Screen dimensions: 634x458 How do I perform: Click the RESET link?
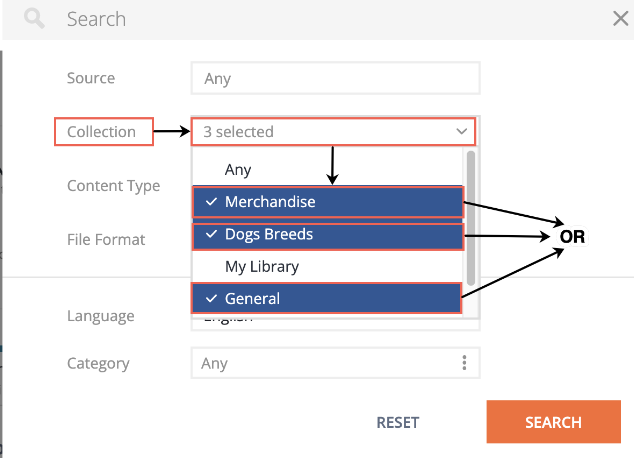[397, 422]
